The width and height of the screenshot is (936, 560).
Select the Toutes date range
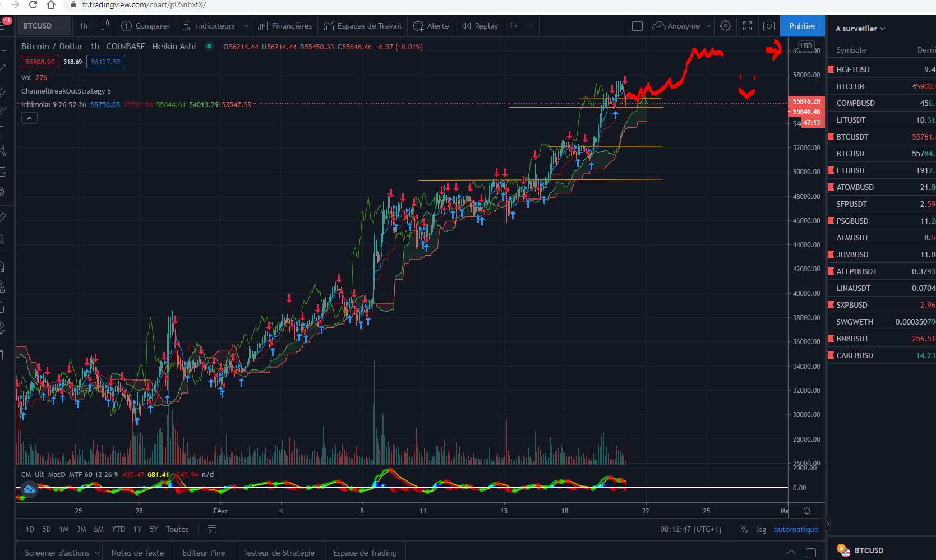[177, 529]
